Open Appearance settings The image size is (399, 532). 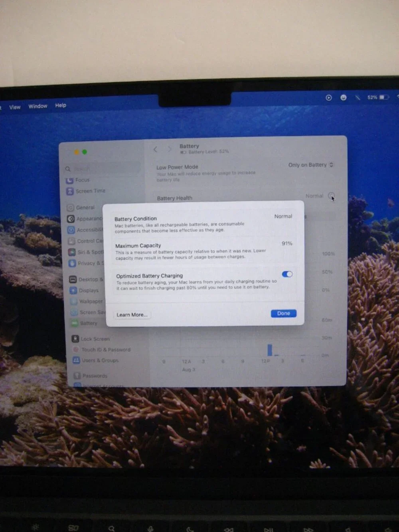pos(85,219)
